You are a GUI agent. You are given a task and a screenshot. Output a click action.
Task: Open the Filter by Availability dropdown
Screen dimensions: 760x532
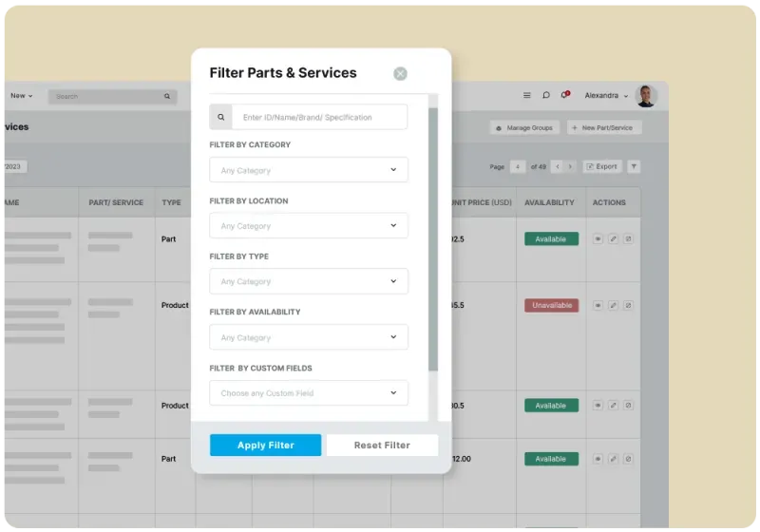pyautogui.click(x=309, y=337)
